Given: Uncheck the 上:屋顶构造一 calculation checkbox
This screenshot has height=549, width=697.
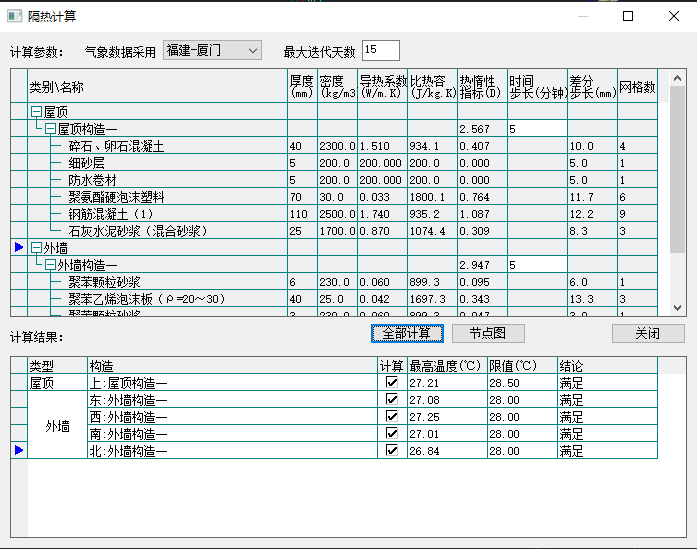Looking at the screenshot, I should (392, 383).
